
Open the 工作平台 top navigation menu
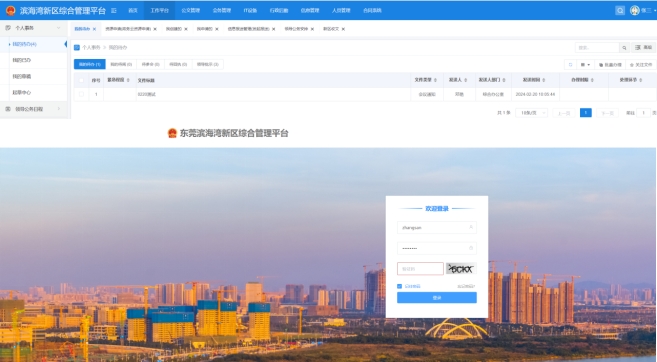point(160,10)
